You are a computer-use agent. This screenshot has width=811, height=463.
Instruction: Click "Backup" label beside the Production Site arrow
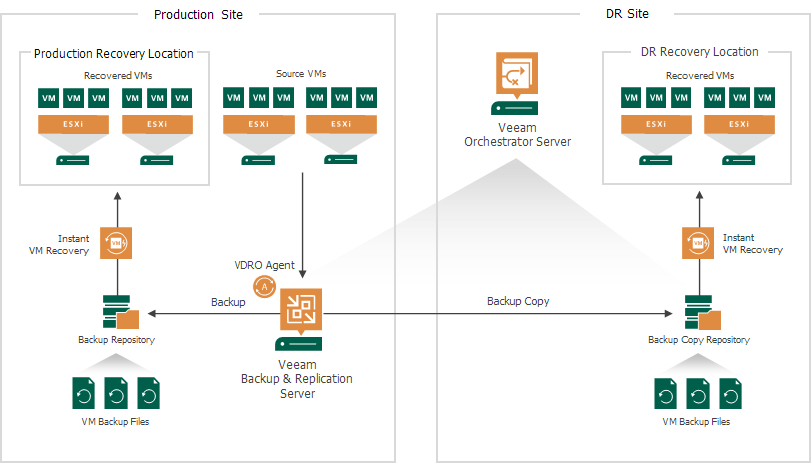point(228,302)
